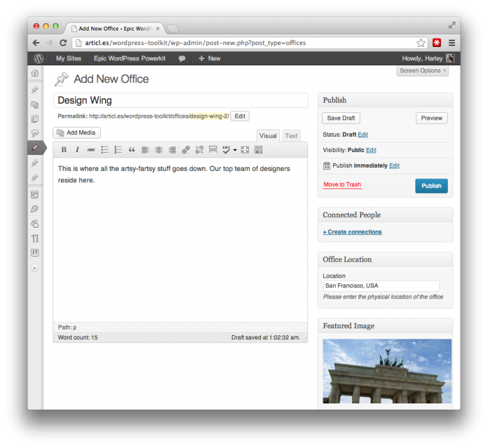This screenshot has height=448, width=488.
Task: Click the Word count: 15 status text
Action: [x=78, y=338]
